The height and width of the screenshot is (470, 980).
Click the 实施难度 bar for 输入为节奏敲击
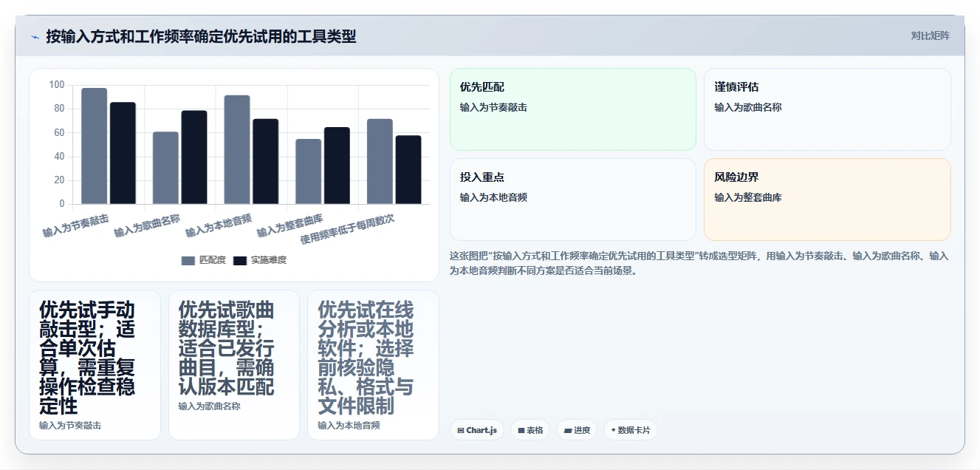123,153
